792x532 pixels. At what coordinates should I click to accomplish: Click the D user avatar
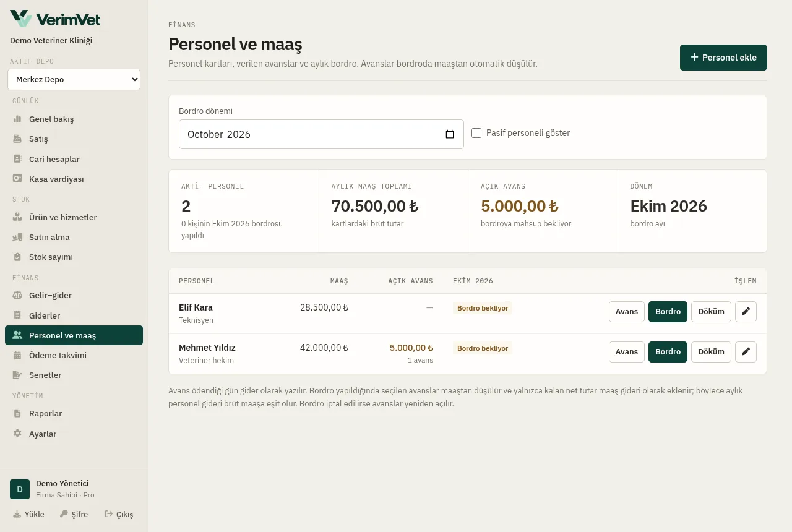[x=20, y=489]
